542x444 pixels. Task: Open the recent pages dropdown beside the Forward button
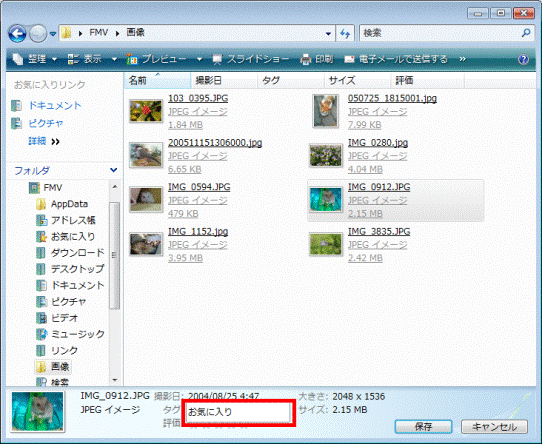pos(53,34)
